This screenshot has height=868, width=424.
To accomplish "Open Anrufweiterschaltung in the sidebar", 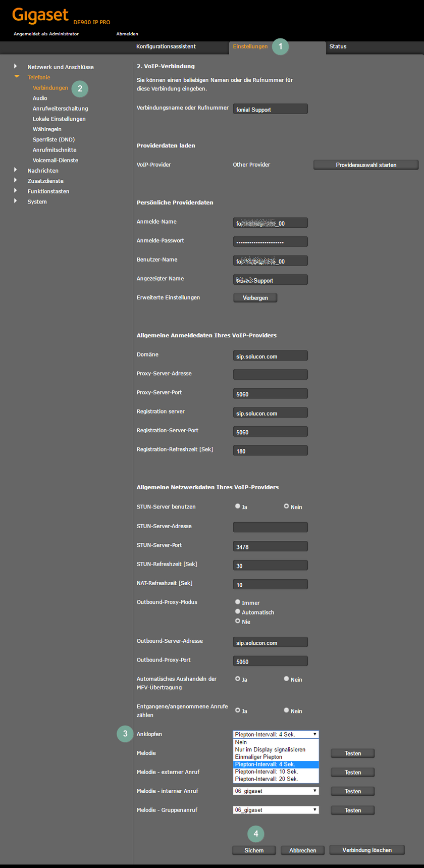I will (60, 109).
